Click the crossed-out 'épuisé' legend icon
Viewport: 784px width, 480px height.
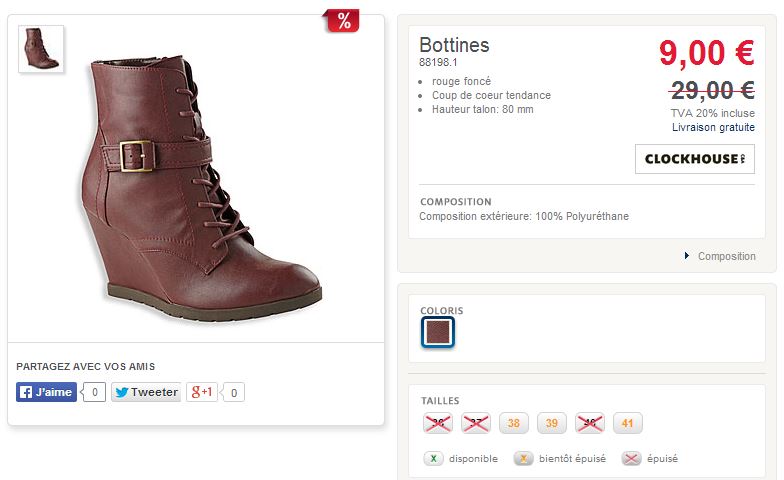[632, 459]
